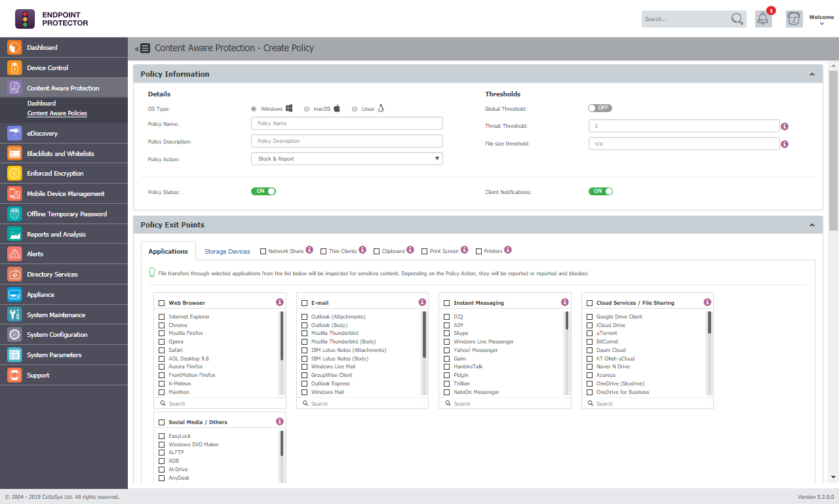The width and height of the screenshot is (839, 504).
Task: Click the notifications bell icon
Action: click(x=762, y=19)
